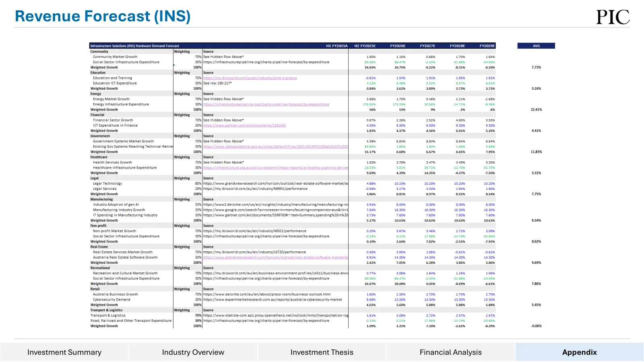Click the Manufacturing Industry Growth row label
644x362 pixels.
[x=119, y=210]
